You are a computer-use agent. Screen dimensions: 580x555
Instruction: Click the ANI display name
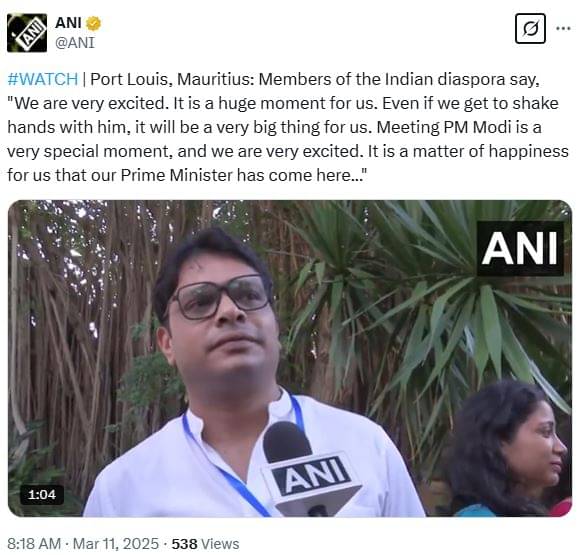point(68,23)
